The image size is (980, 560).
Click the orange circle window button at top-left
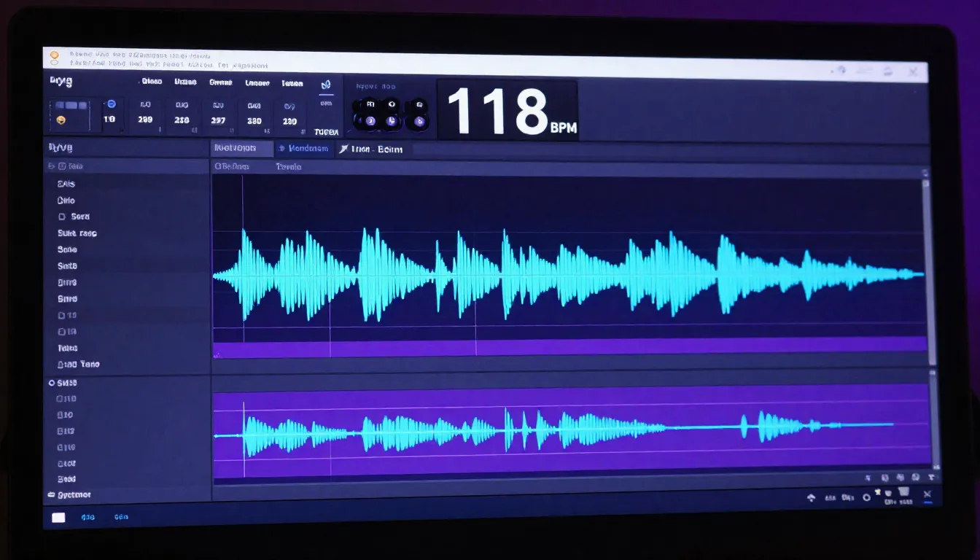[53, 55]
